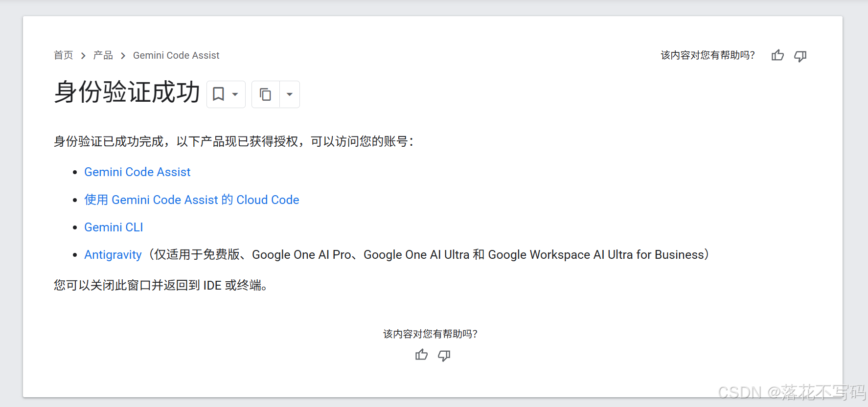Viewport: 868px width, 407px height.
Task: Click the copy page icon button
Action: click(x=265, y=94)
